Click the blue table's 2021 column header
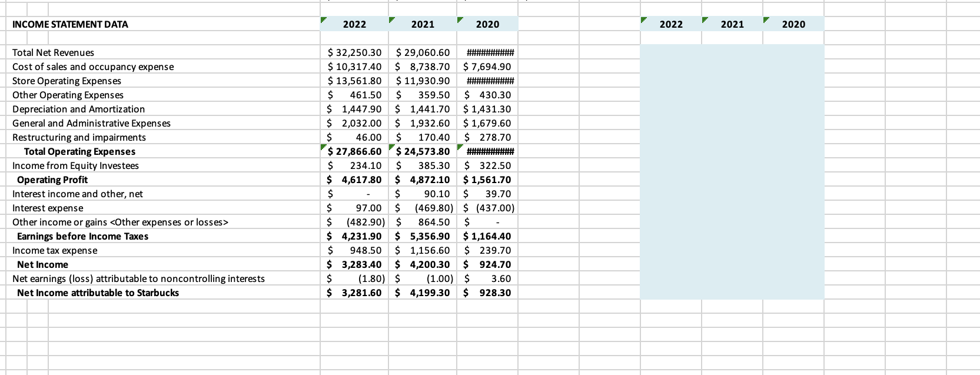980x375 pixels. tap(732, 24)
